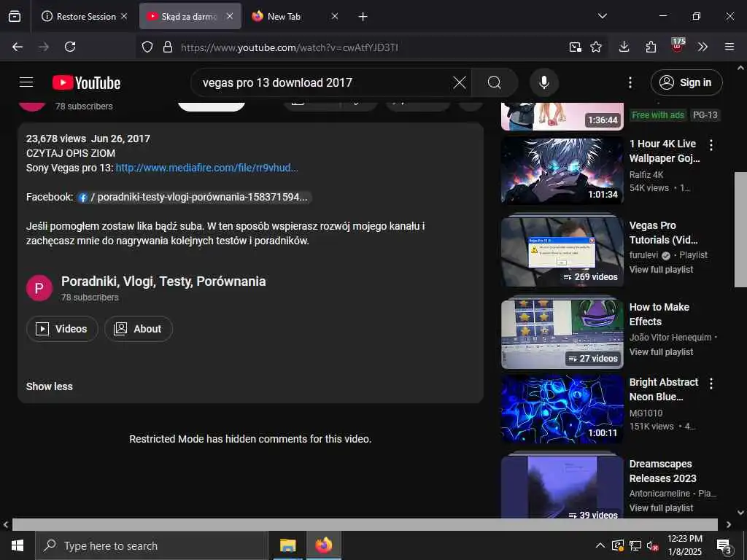This screenshot has width=747, height=560.
Task: Click the Windows taskbar search box
Action: (x=152, y=545)
